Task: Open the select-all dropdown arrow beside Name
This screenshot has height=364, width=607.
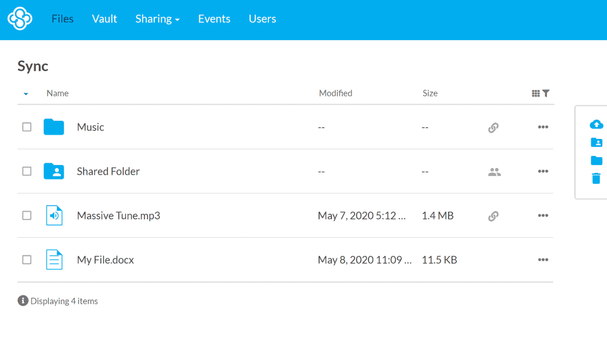Action: click(x=25, y=94)
